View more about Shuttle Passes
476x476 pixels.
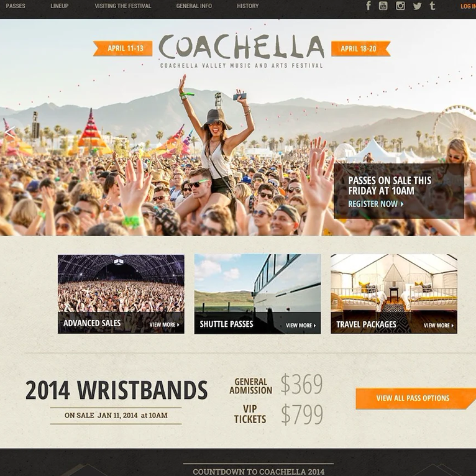(x=301, y=326)
